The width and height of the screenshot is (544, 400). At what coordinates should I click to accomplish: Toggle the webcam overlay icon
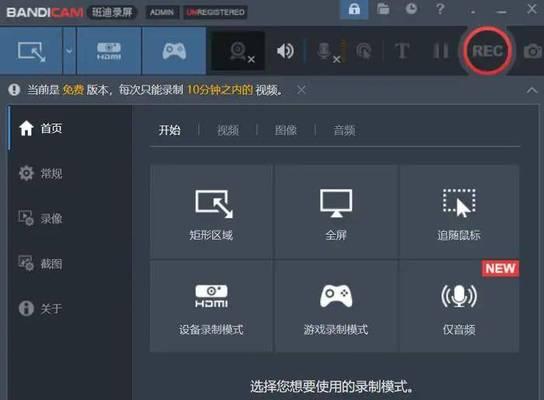(x=238, y=51)
